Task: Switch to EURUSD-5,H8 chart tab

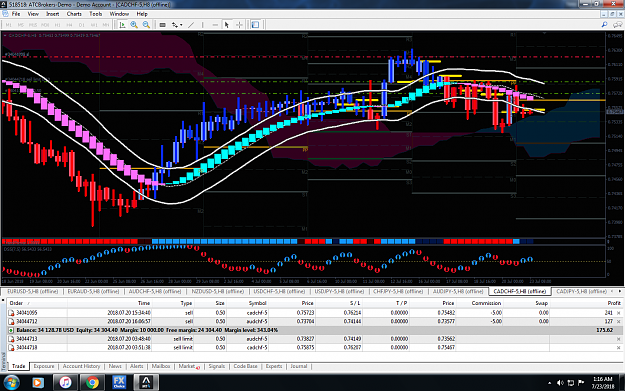Action: [x=33, y=291]
